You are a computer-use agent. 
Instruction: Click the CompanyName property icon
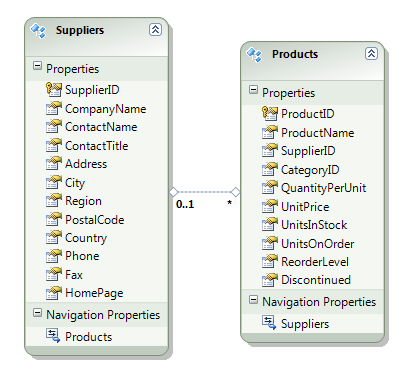coord(54,108)
